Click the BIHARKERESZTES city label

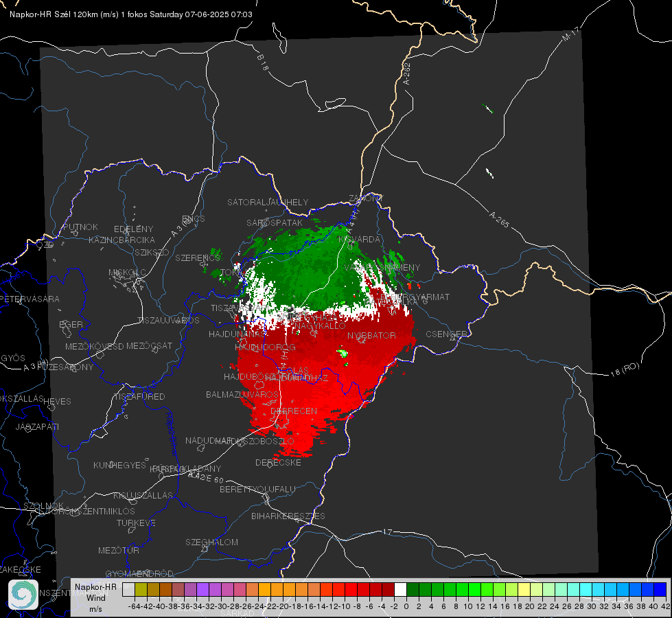pos(288,516)
